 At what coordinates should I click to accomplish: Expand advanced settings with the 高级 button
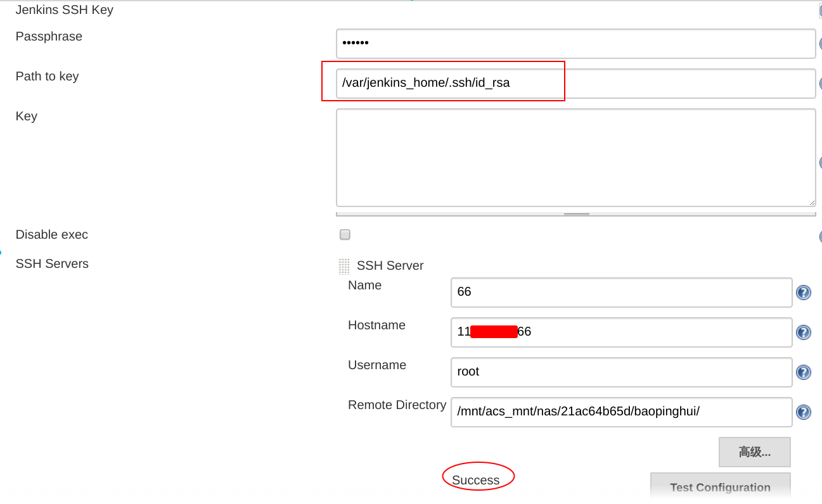tap(754, 452)
